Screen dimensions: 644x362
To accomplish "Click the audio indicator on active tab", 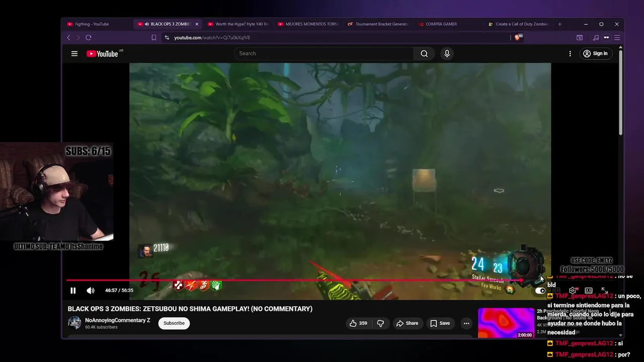I will [x=147, y=24].
